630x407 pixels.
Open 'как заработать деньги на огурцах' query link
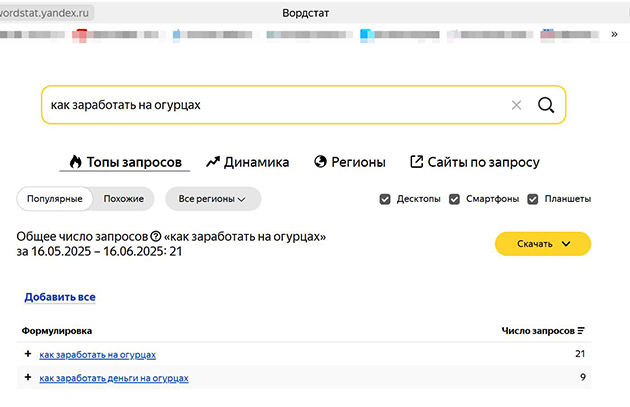[x=114, y=378]
